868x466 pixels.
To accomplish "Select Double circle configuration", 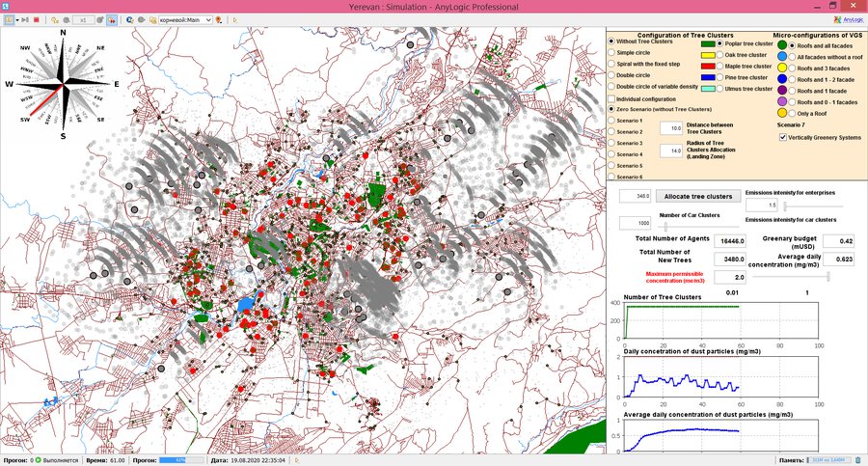I will tap(611, 75).
